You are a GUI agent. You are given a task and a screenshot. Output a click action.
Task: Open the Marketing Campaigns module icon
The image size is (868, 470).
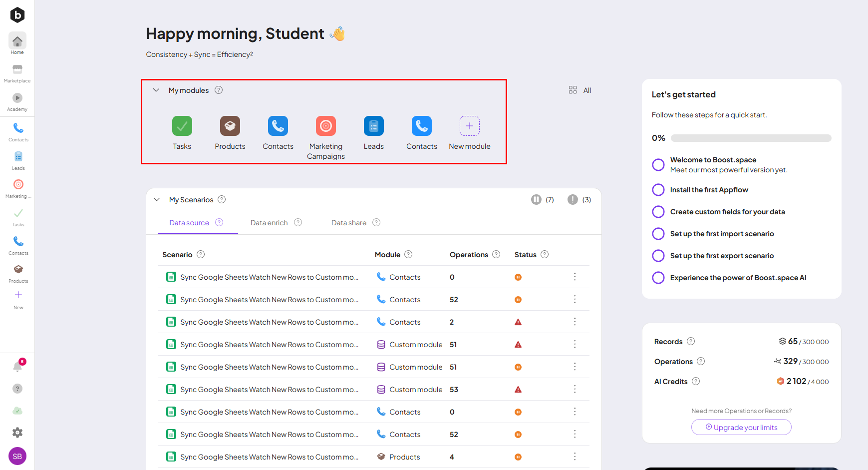pos(325,126)
